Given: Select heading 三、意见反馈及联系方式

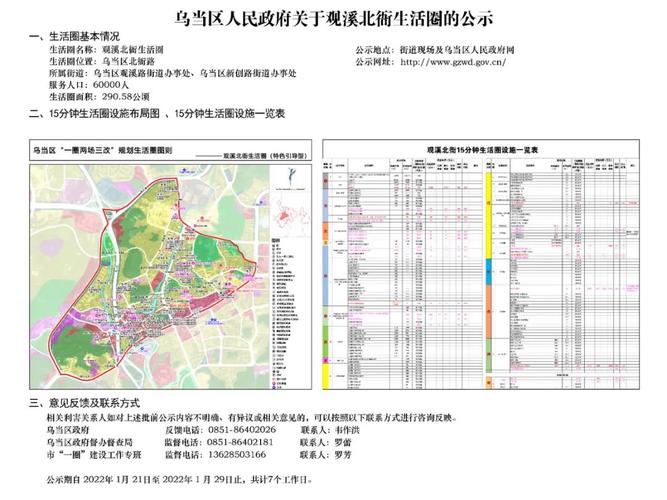Looking at the screenshot, I should (x=84, y=403).
